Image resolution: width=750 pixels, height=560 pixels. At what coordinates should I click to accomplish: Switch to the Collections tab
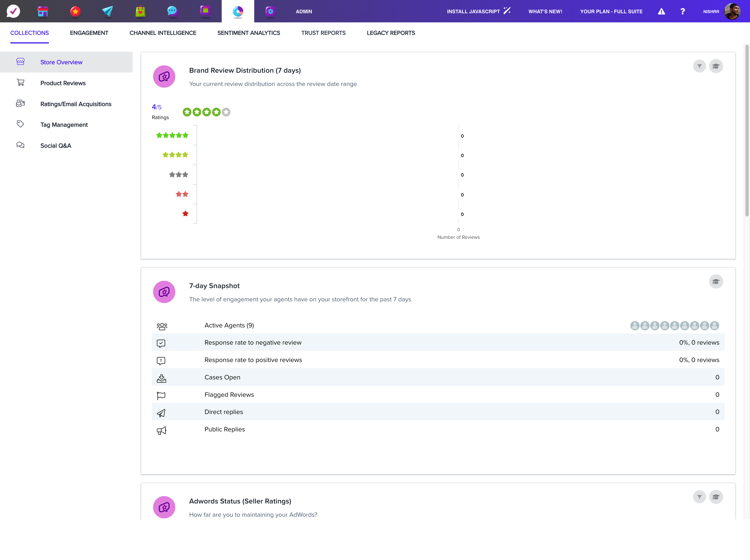click(29, 33)
